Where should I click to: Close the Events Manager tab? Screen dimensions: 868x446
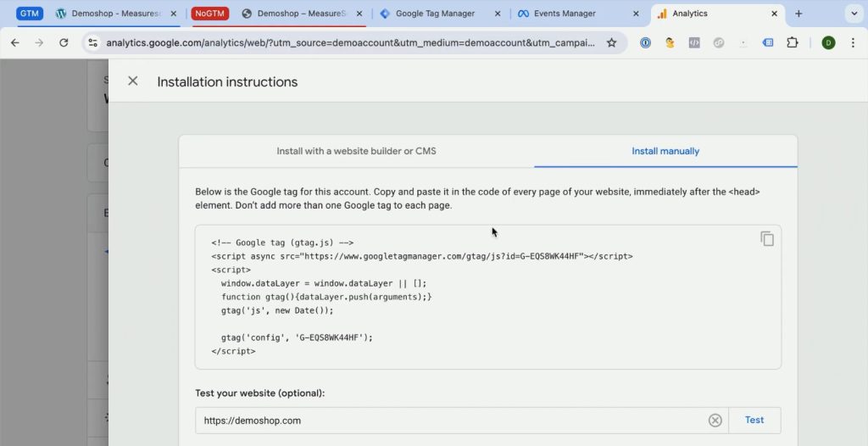636,14
